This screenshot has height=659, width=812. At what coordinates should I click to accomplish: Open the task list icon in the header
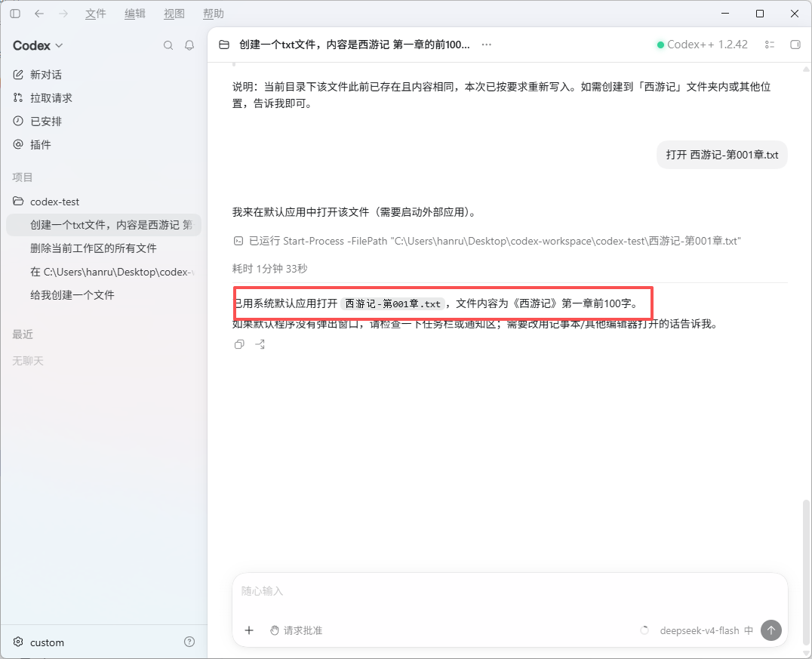(x=770, y=45)
